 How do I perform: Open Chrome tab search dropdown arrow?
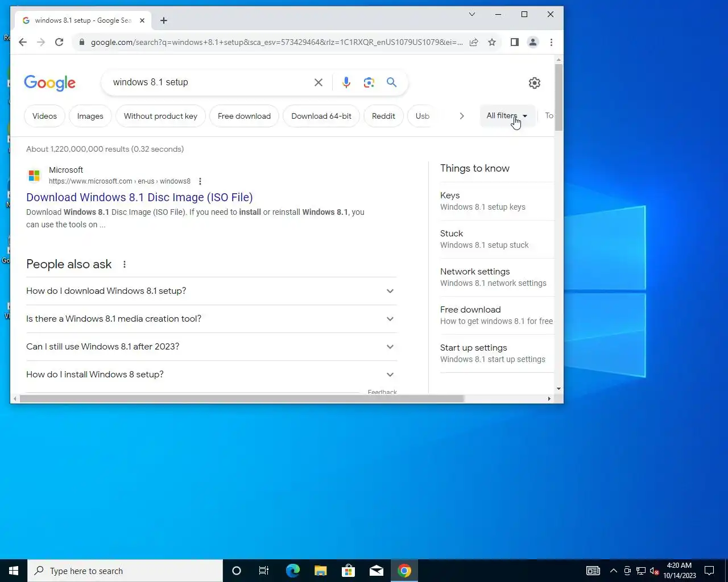tap(471, 14)
